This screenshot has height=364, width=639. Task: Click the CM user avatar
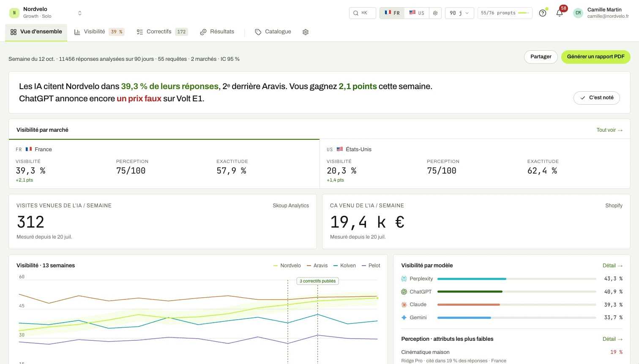coord(578,13)
